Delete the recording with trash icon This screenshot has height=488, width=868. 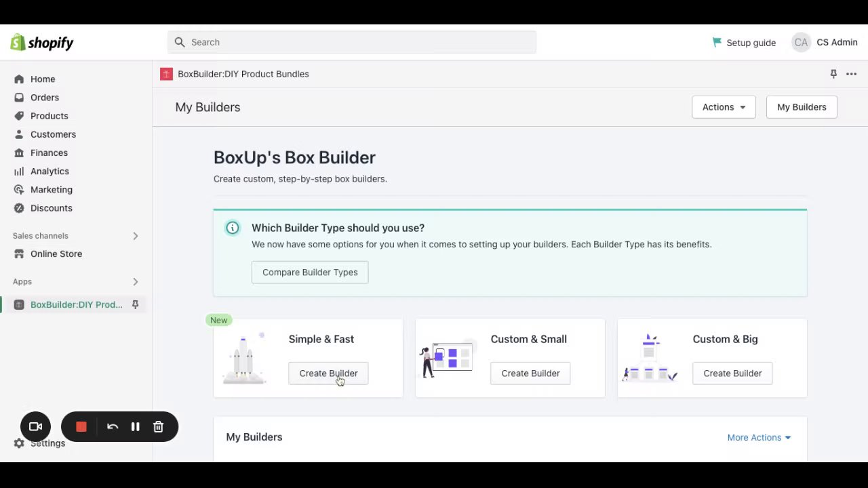(x=158, y=427)
